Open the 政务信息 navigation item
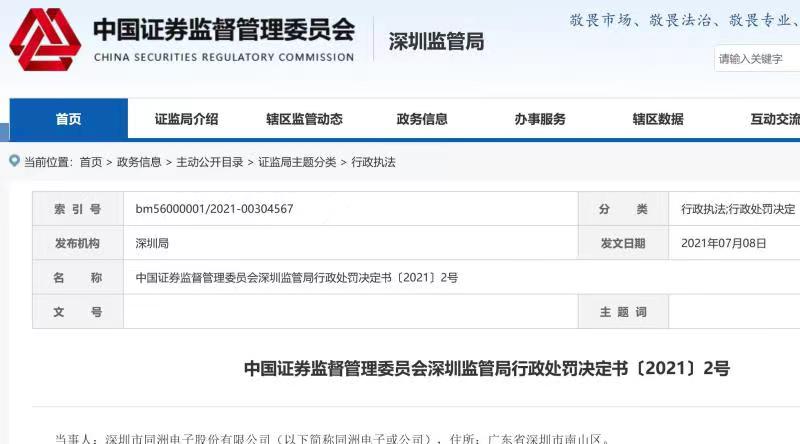 (x=422, y=119)
